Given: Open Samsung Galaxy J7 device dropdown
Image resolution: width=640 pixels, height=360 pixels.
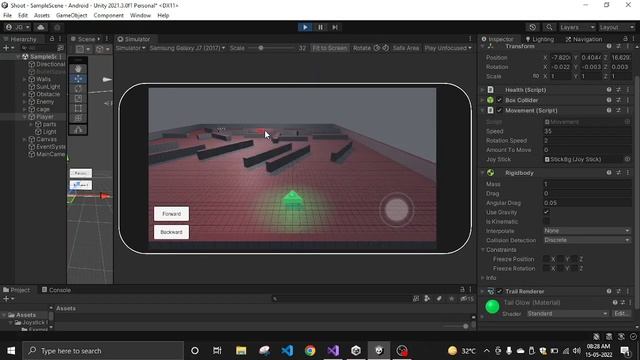Looking at the screenshot, I should click(x=187, y=48).
